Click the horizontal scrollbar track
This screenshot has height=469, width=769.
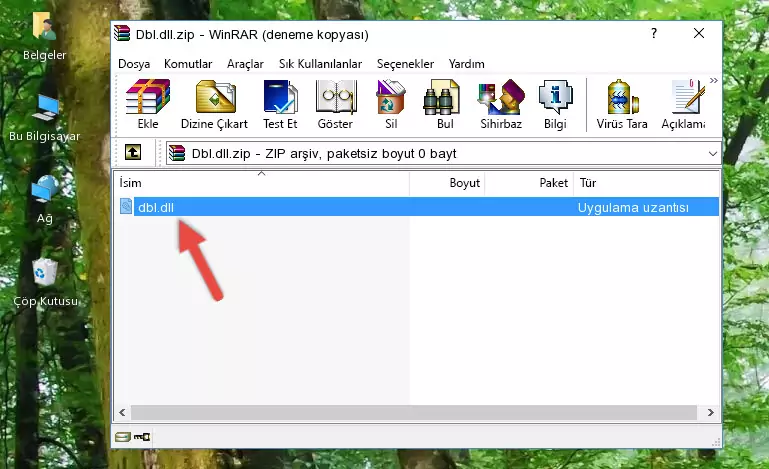point(413,413)
